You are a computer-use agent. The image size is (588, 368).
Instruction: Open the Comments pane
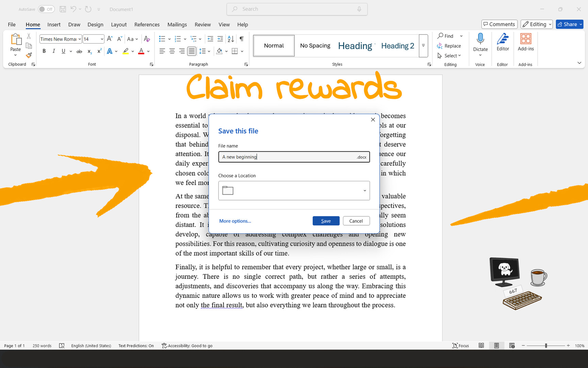pos(499,24)
